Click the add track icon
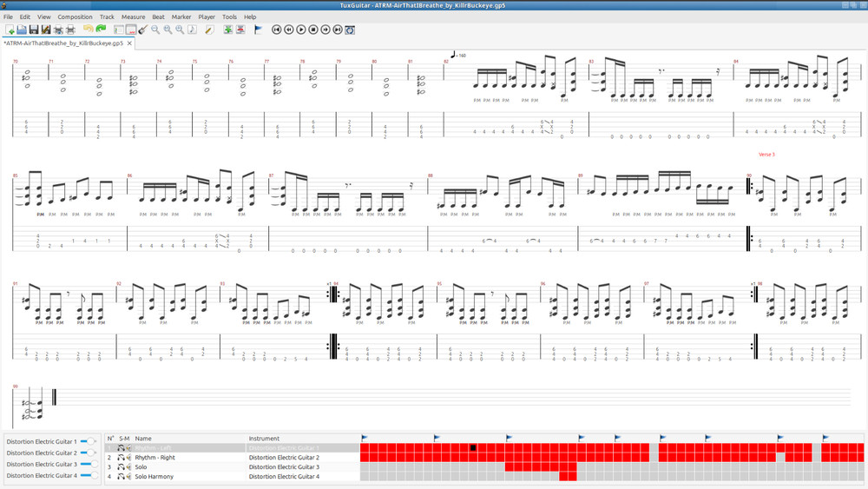The width and height of the screenshot is (868, 489). 228,30
